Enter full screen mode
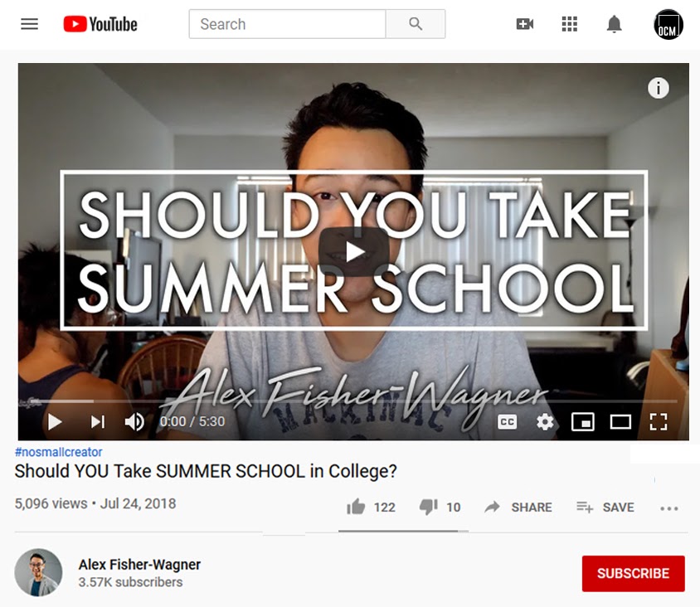This screenshot has height=607, width=700. [659, 422]
